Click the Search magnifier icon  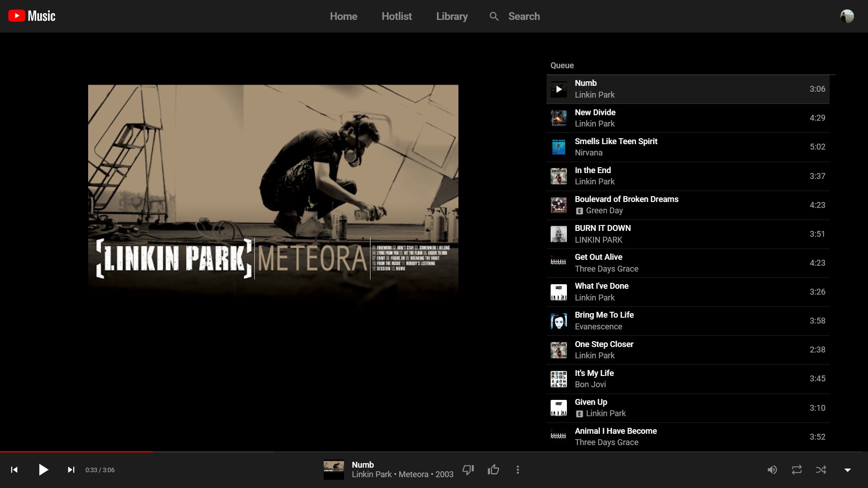click(x=494, y=16)
